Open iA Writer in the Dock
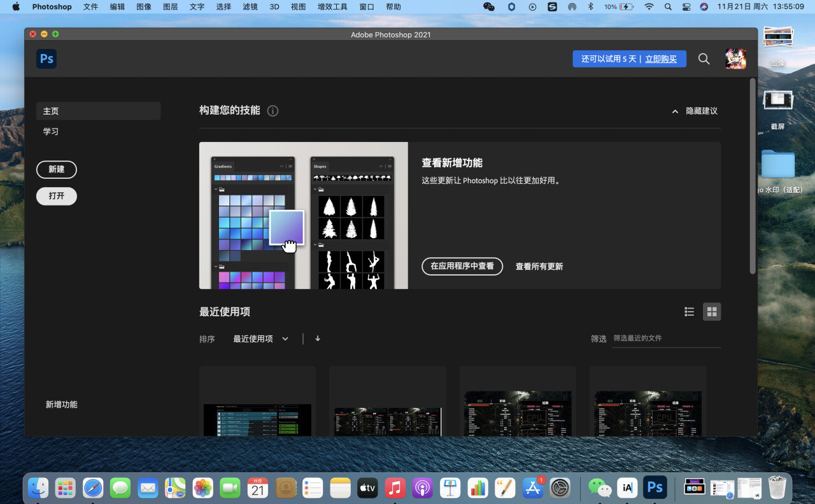815x504 pixels. (627, 488)
